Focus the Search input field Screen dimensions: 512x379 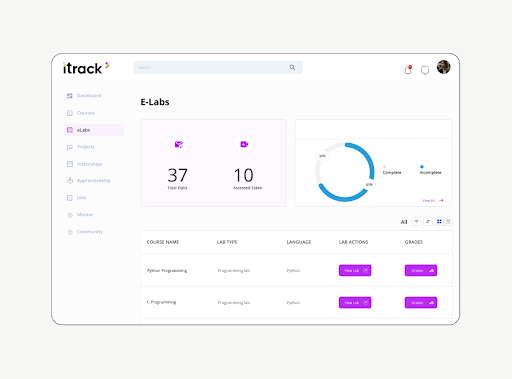click(x=218, y=67)
